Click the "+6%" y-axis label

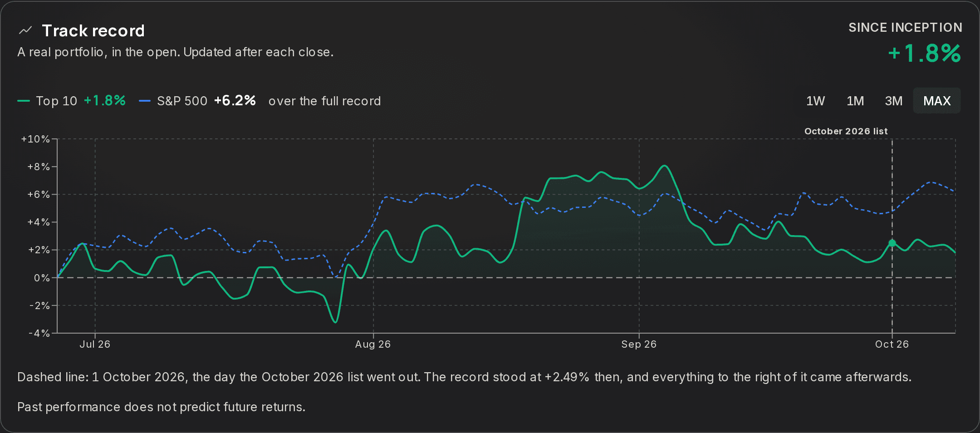click(39, 194)
